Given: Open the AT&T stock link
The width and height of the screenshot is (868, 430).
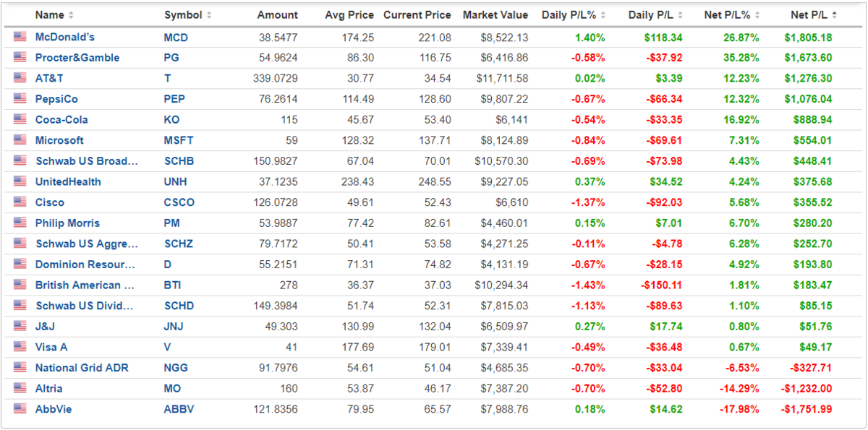Looking at the screenshot, I should tap(49, 78).
